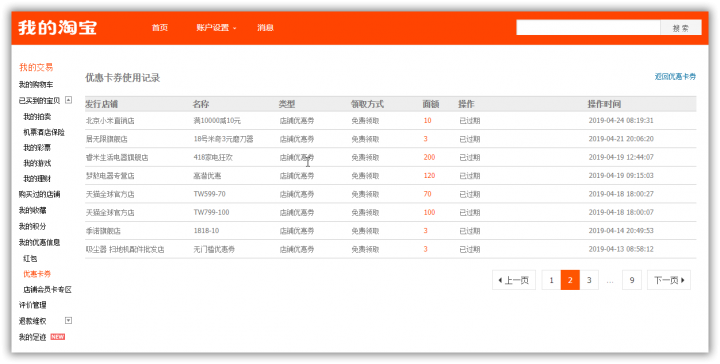Click timestamp 2019-04-24 08:19:31
The image size is (720, 364).
(x=621, y=121)
